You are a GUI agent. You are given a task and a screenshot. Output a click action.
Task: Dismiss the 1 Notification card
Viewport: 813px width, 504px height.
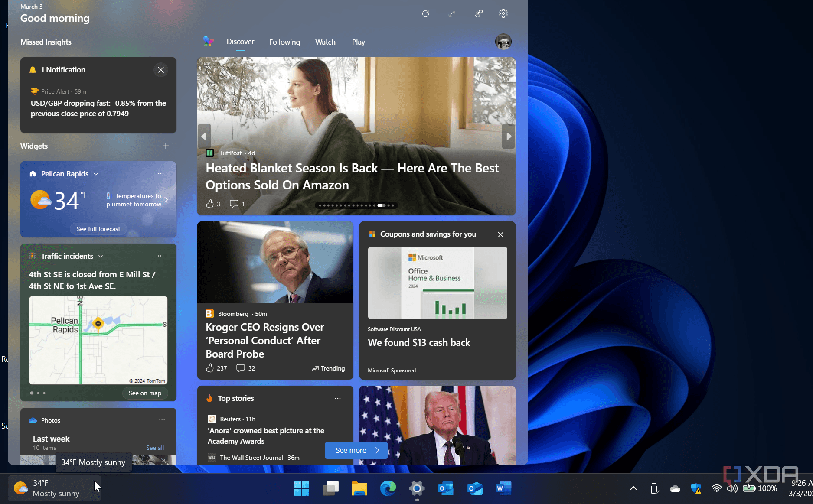click(x=161, y=70)
